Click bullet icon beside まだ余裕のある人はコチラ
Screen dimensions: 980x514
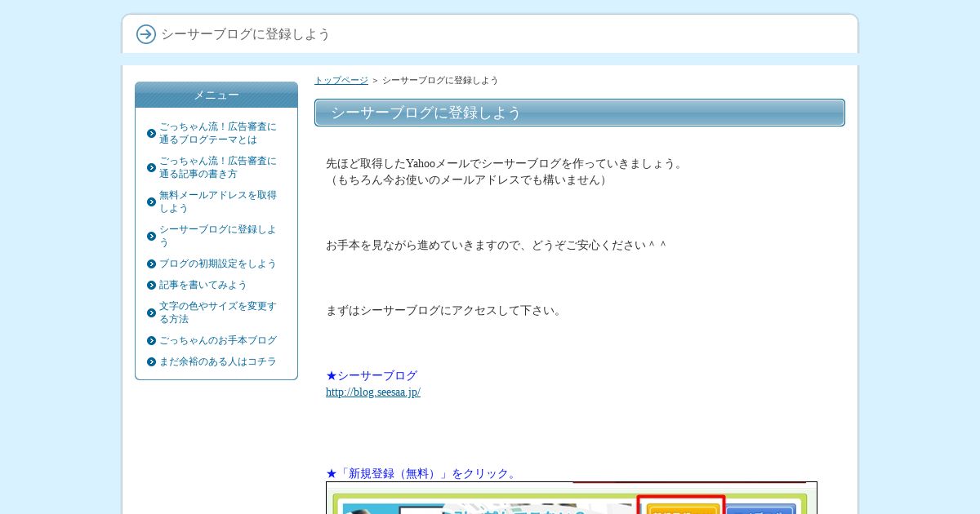click(151, 361)
